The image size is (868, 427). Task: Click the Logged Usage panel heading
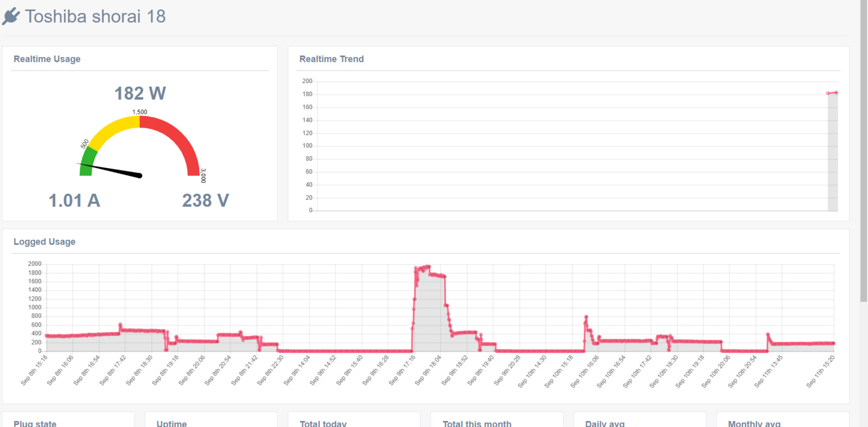point(44,242)
